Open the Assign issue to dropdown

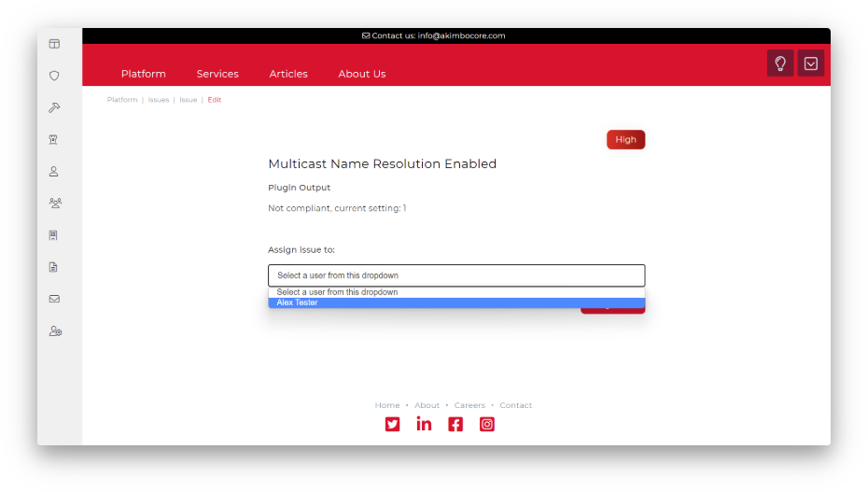click(x=456, y=275)
